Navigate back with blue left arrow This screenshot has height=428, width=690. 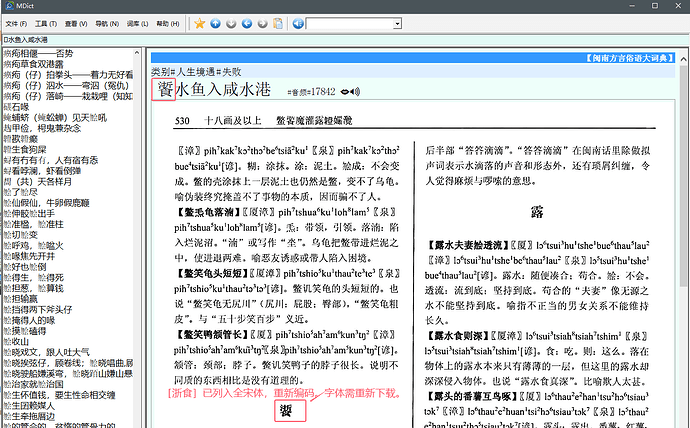pyautogui.click(x=247, y=23)
